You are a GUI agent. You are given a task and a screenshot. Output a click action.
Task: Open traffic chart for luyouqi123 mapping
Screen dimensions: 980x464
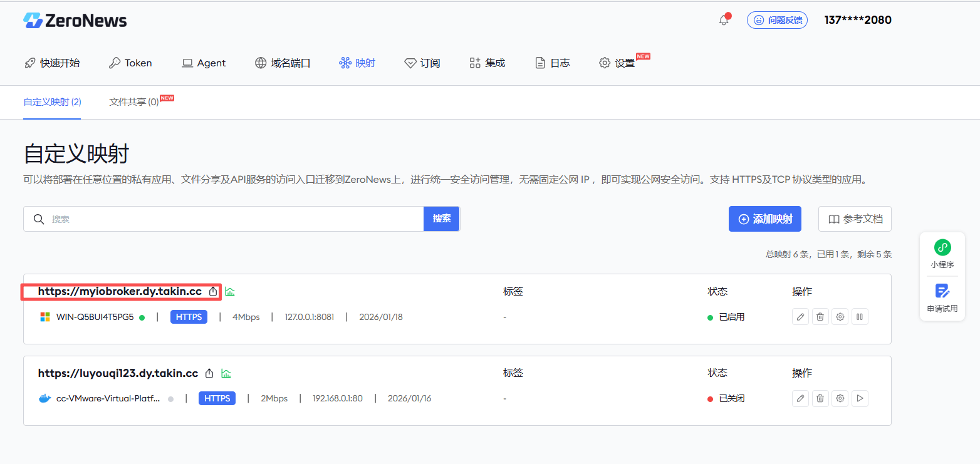pos(226,373)
